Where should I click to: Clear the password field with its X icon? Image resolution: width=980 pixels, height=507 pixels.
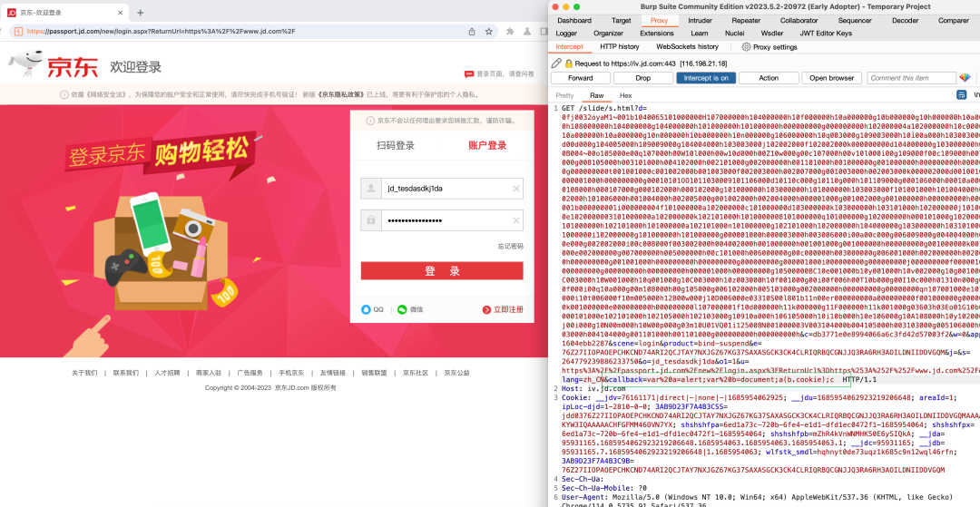coord(516,220)
